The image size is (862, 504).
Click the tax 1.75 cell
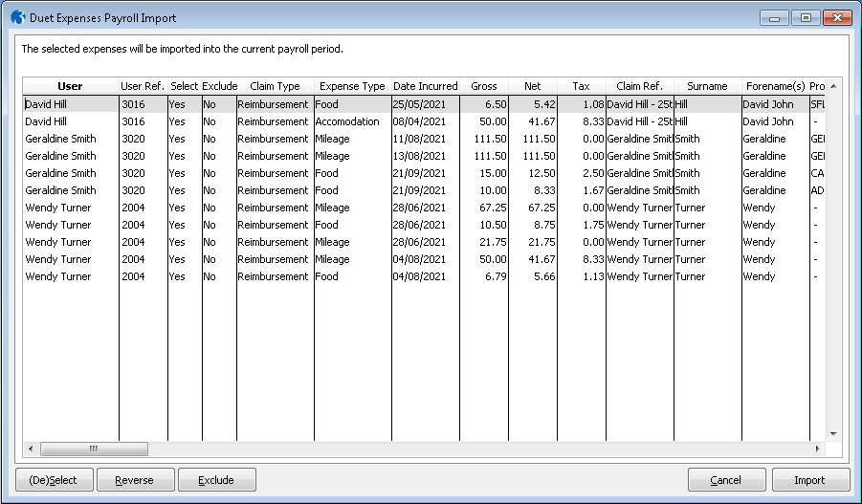582,225
